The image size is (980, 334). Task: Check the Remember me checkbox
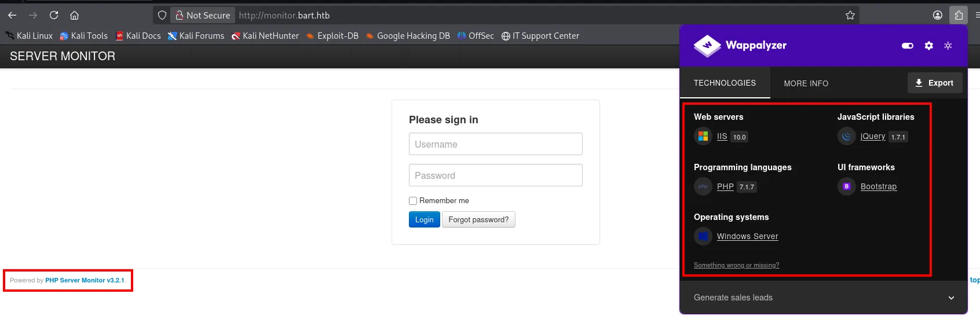(x=413, y=201)
